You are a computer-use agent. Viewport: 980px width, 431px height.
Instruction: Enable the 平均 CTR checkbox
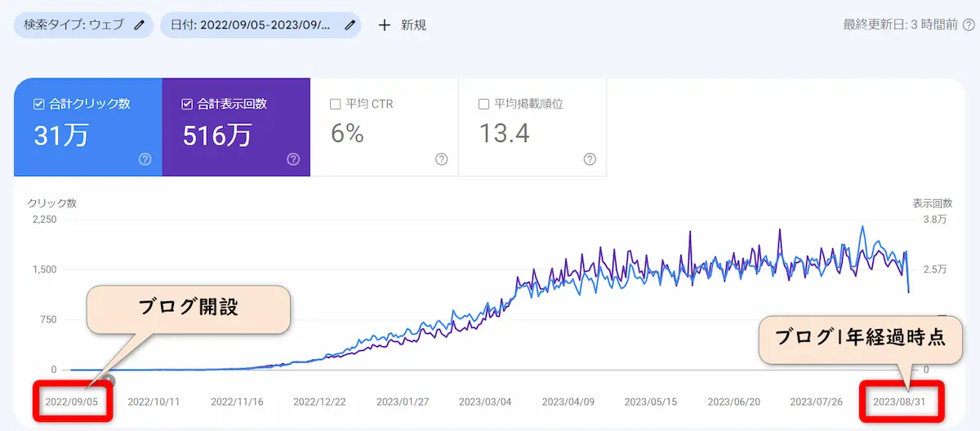(x=335, y=104)
